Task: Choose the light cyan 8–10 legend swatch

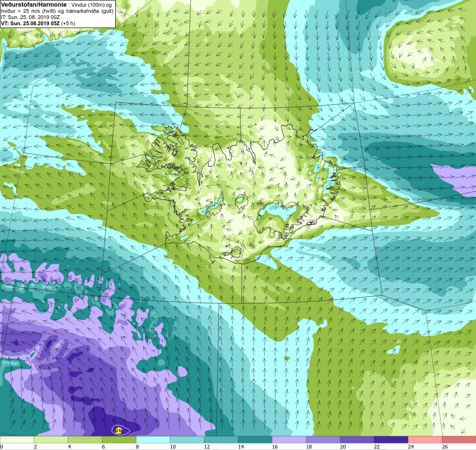Action: coord(153,440)
